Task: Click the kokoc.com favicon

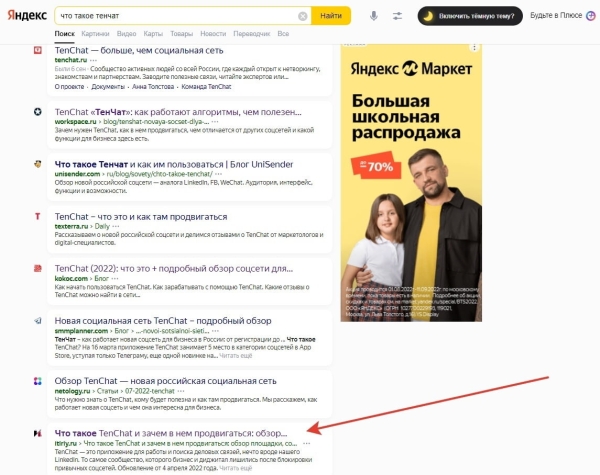Action: [x=38, y=268]
